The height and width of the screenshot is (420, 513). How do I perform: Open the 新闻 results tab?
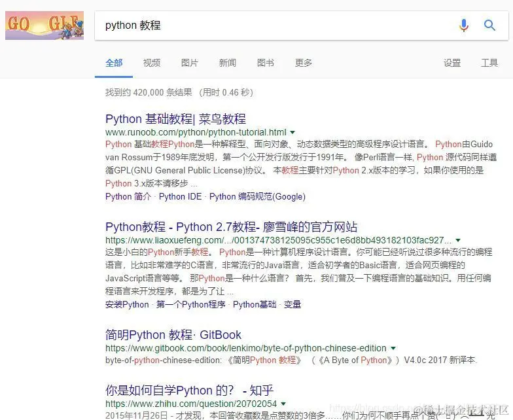point(228,63)
